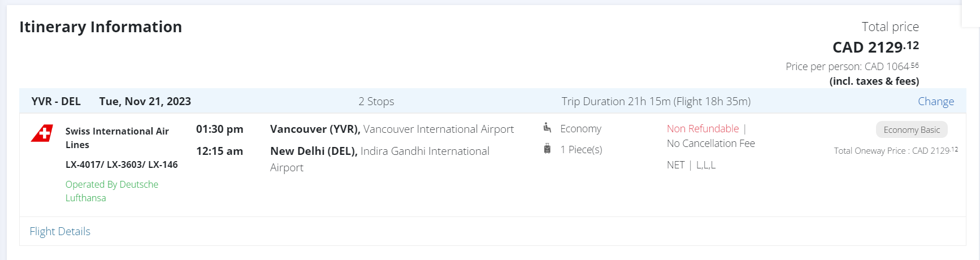Click the Swiss International Air Lines logo
The image size is (980, 260).
coord(42,133)
